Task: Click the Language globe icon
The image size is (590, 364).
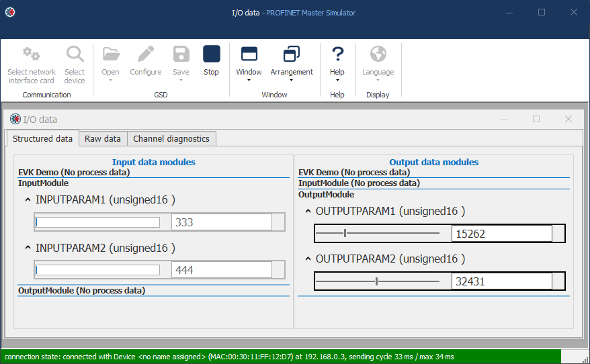Action: click(x=378, y=54)
